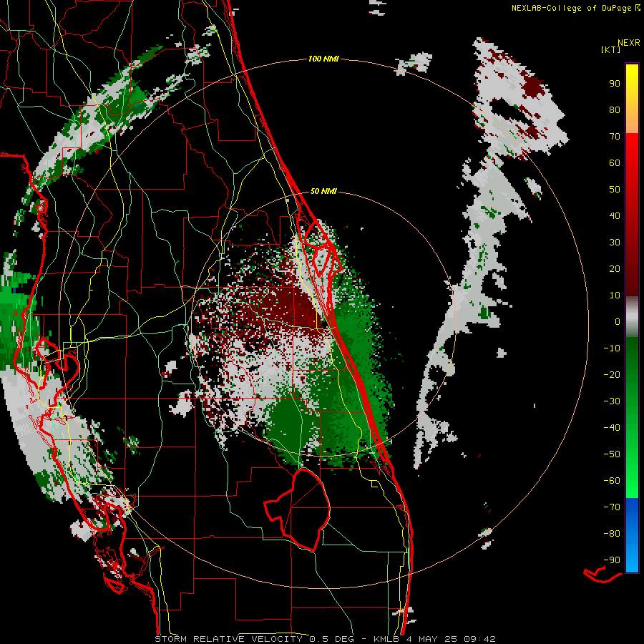Click the -30 value on the velocity scale
644x644 pixels.
tap(612, 401)
